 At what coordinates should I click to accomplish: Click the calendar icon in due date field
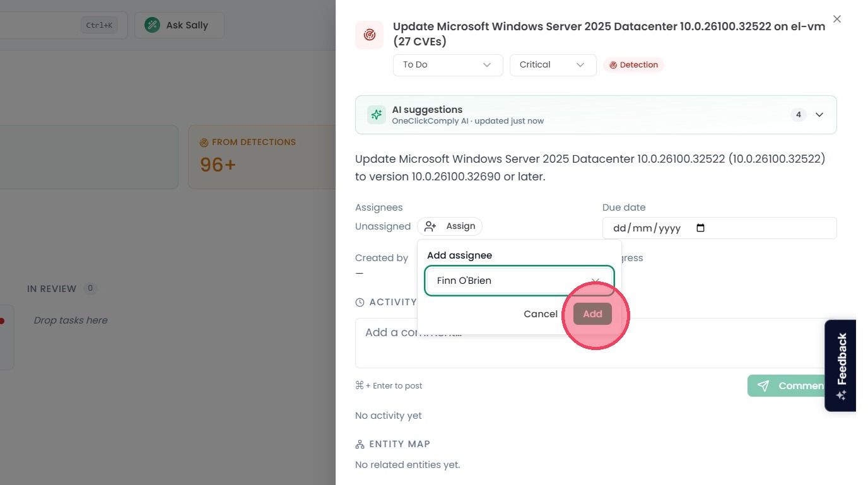pyautogui.click(x=700, y=228)
